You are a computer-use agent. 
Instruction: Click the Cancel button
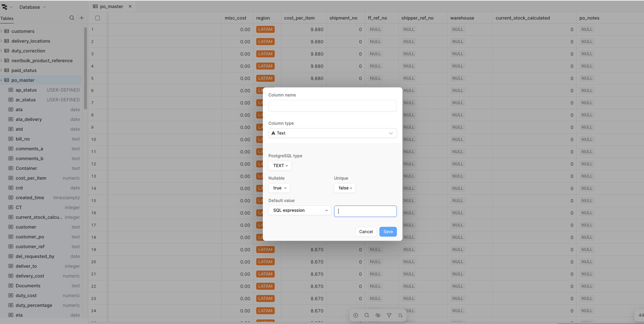[x=366, y=232]
